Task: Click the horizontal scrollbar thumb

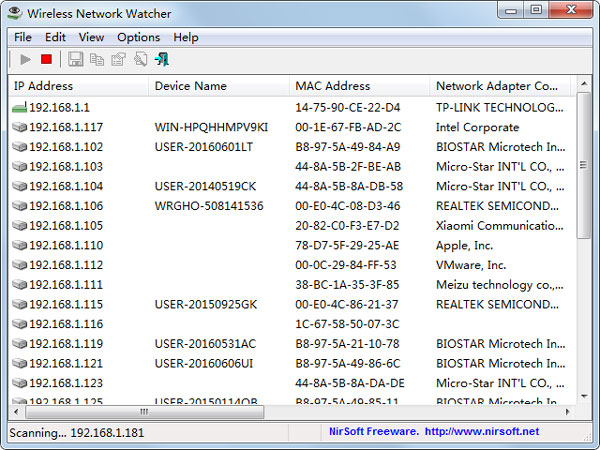Action: [145, 412]
